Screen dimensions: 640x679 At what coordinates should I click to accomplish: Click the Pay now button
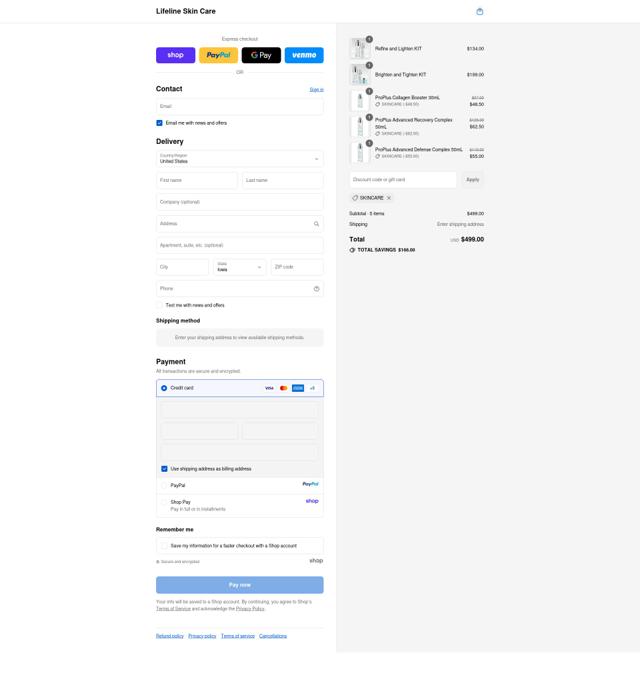pos(239,585)
